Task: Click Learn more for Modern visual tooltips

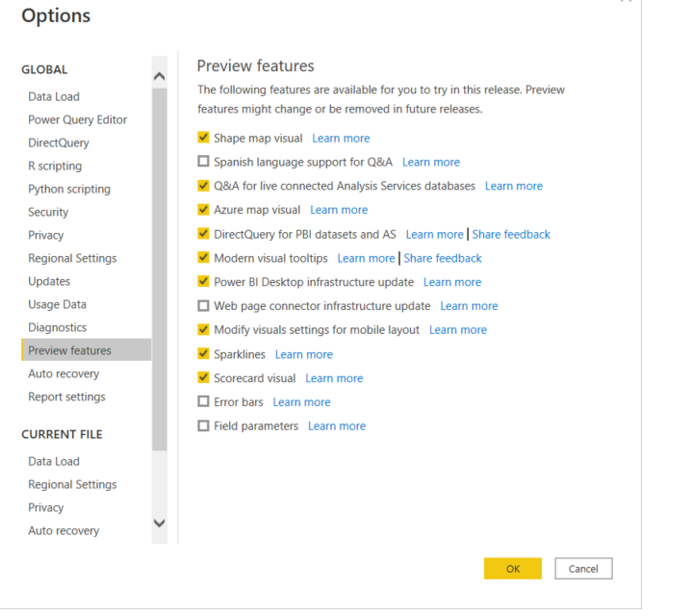Action: coord(366,258)
